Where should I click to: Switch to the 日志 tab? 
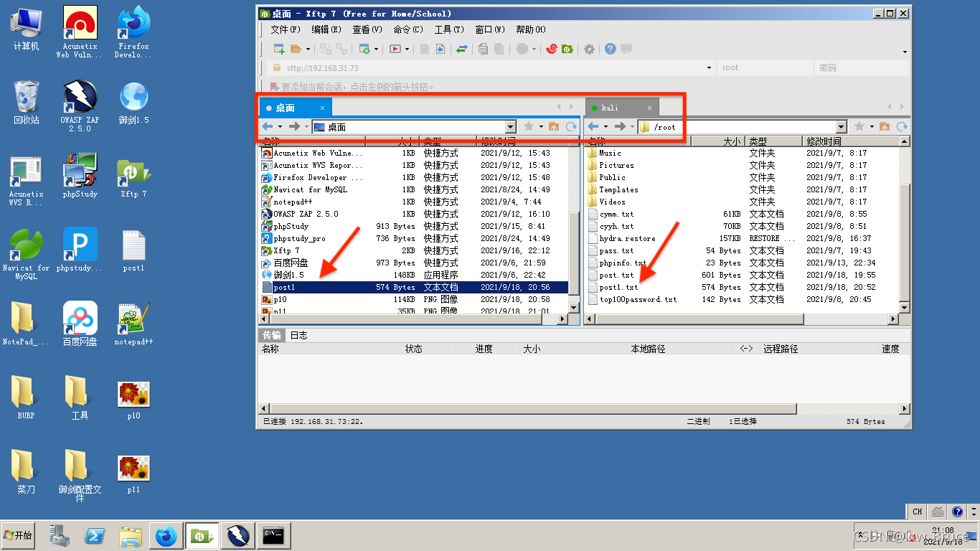coord(298,335)
